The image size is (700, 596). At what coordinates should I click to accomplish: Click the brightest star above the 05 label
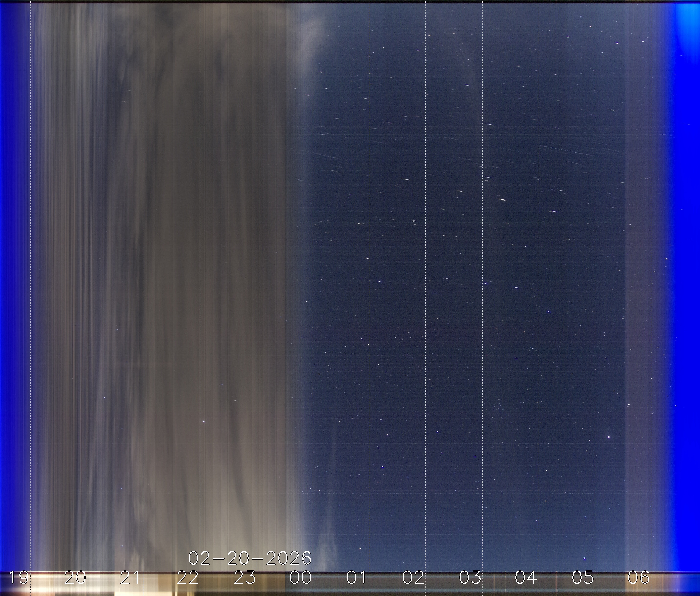609,437
